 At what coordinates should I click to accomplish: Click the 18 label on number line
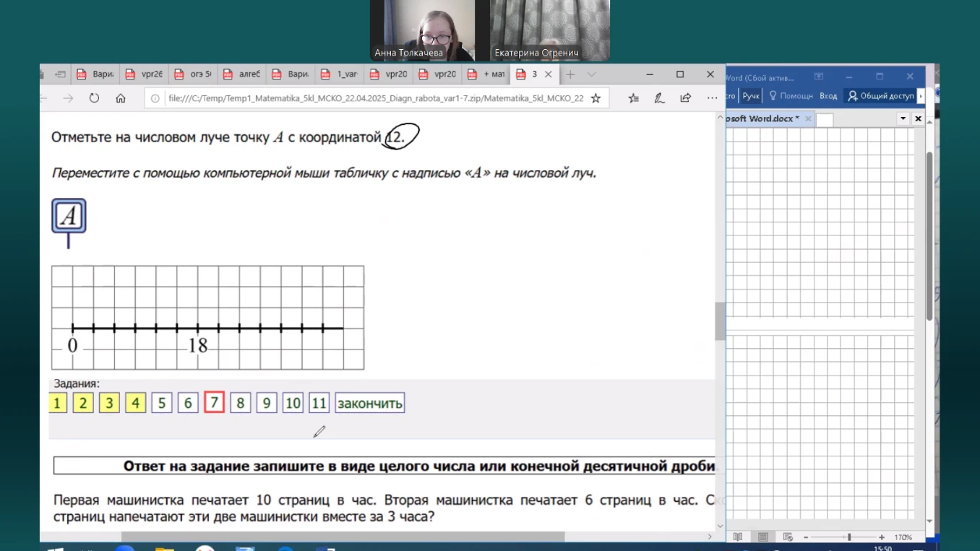pos(197,346)
